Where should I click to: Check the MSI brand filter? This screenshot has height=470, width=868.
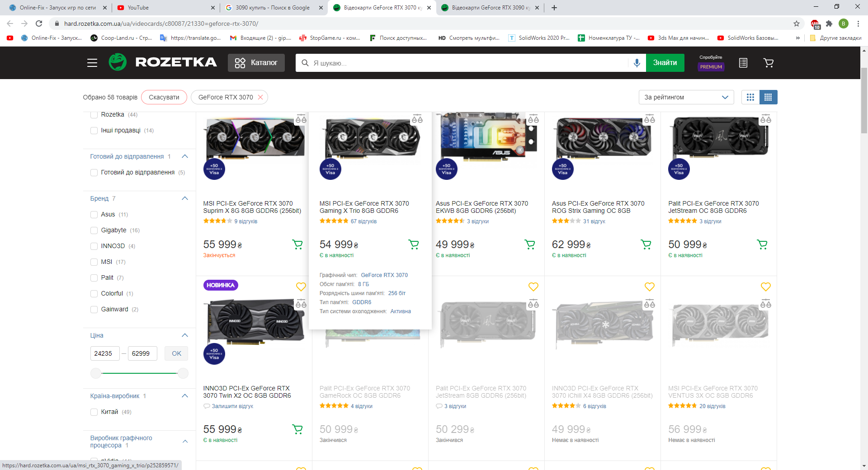[x=94, y=262]
